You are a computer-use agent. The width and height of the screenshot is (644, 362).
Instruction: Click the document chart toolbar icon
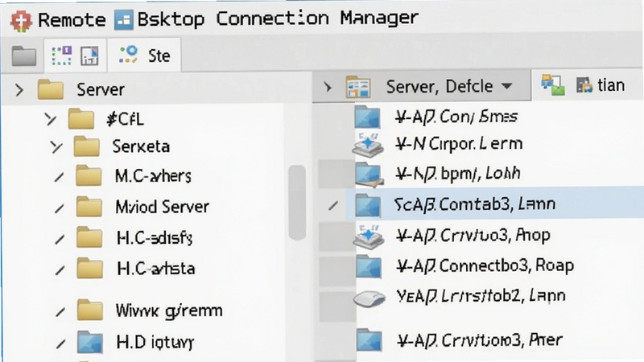coord(89,56)
